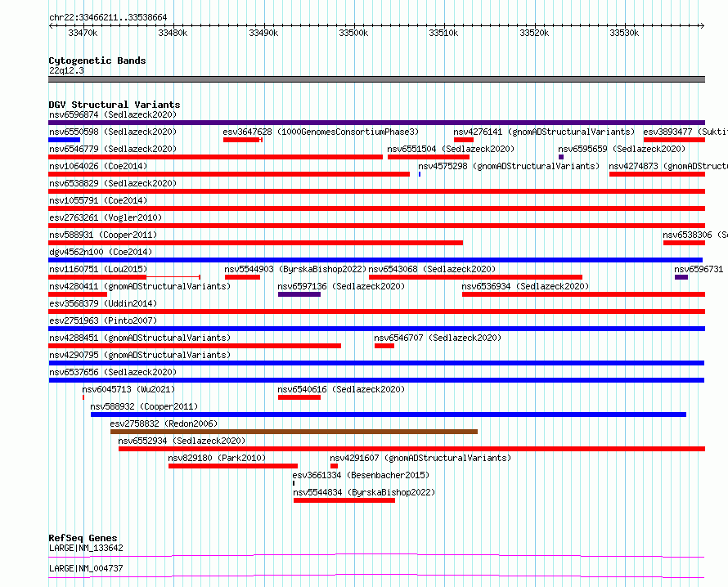728x587 pixels.
Task: Click the dgv4562n100 blue variant bar
Action: point(375,260)
